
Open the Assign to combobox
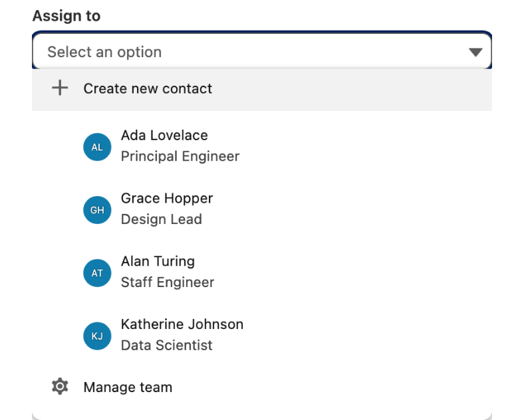[261, 51]
